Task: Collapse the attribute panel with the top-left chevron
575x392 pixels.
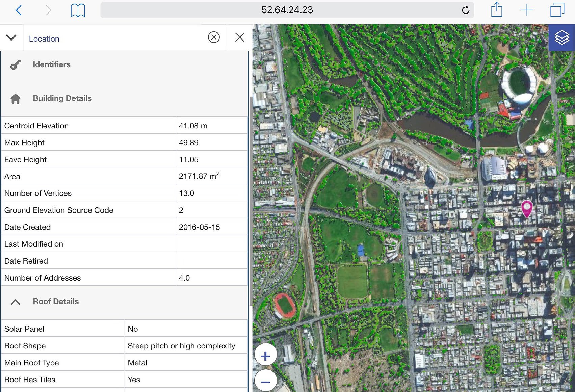Action: tap(11, 37)
